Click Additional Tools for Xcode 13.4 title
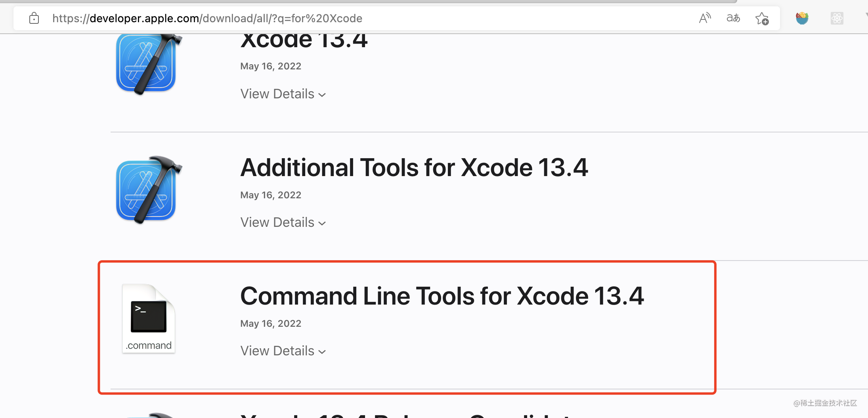 tap(414, 167)
